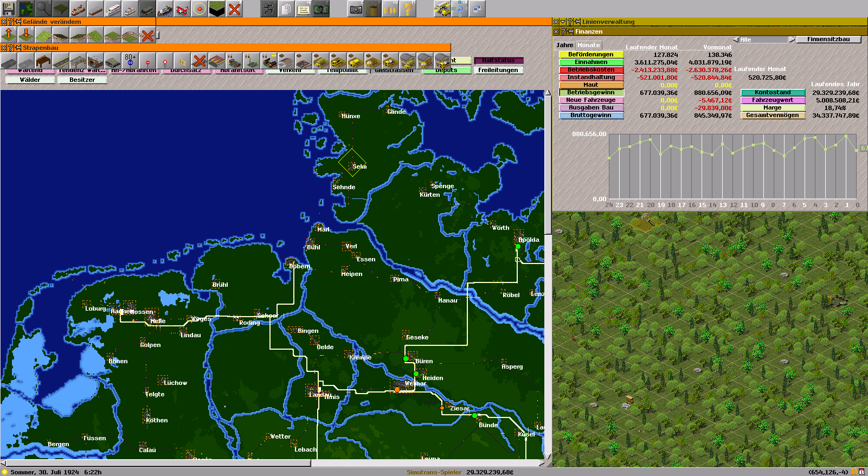Open the ship construction tools

click(165, 9)
